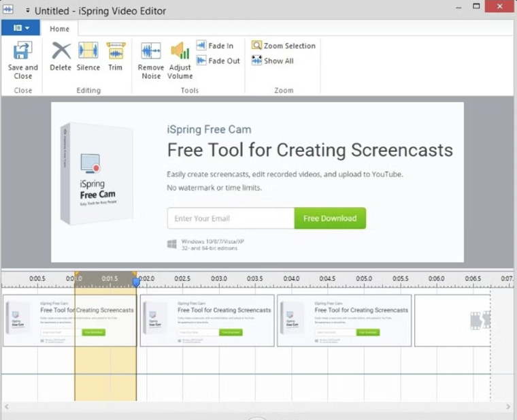Open the blue application menu dropdown
The height and width of the screenshot is (420, 517).
21,28
